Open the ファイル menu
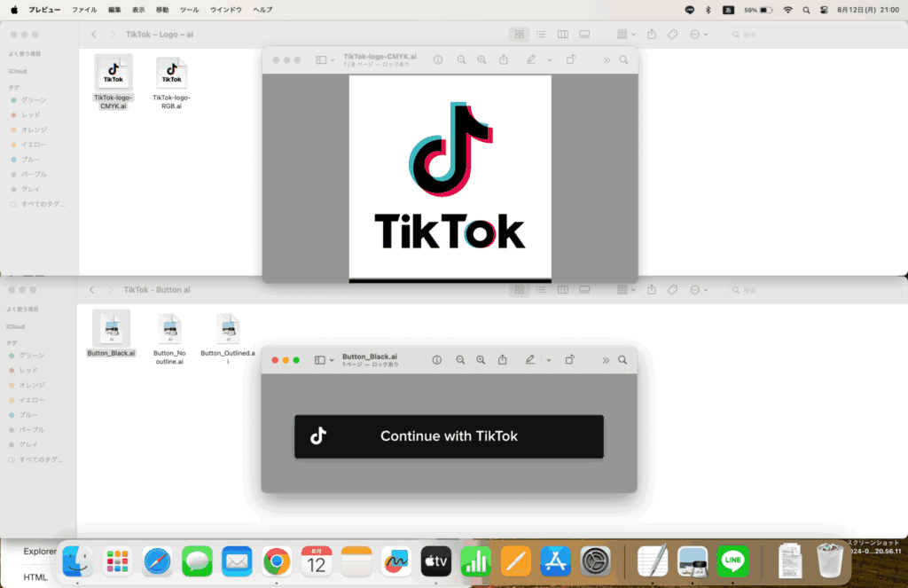The height and width of the screenshot is (588, 908). [x=84, y=10]
